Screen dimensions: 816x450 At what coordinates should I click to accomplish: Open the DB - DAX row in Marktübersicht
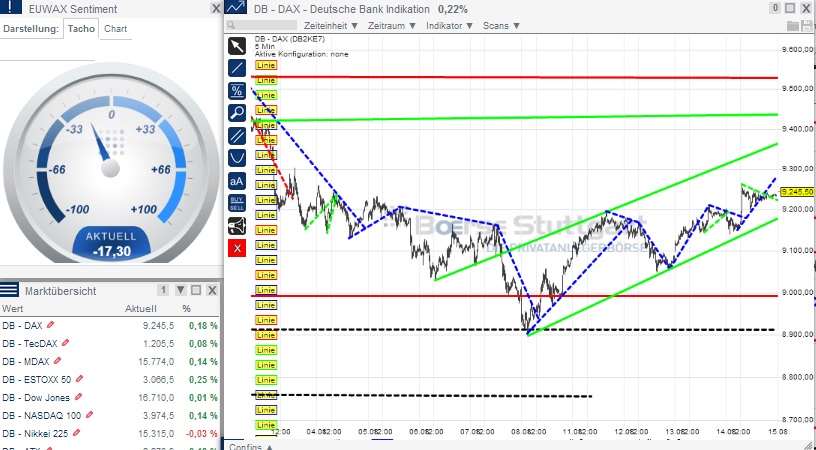[110, 326]
